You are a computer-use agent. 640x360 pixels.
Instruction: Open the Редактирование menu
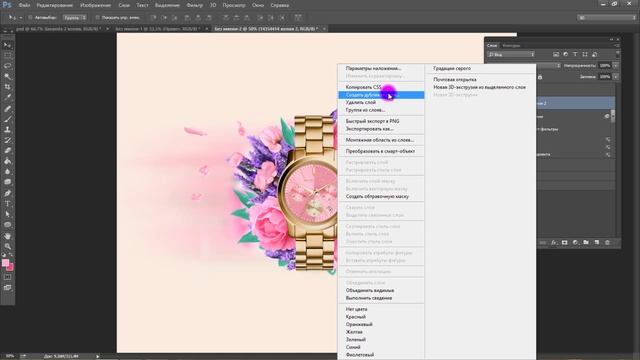click(55, 5)
